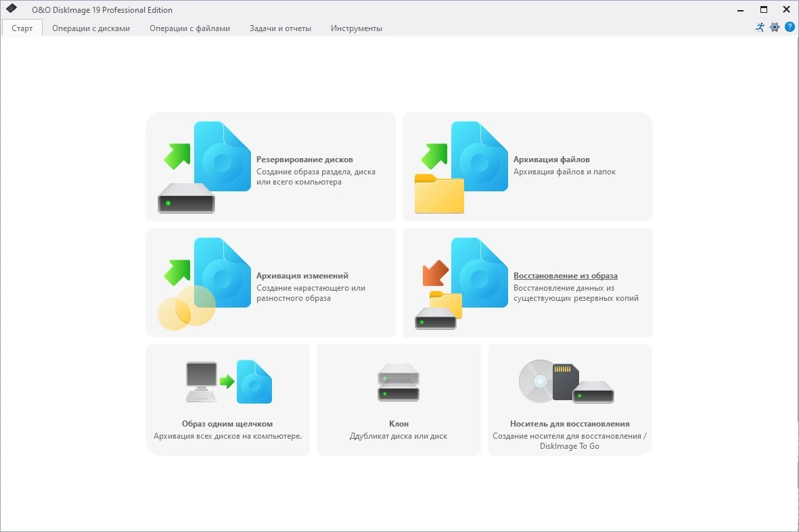The image size is (799, 532).
Task: Click text 'Создание нарастающего или'
Action: pyautogui.click(x=311, y=288)
